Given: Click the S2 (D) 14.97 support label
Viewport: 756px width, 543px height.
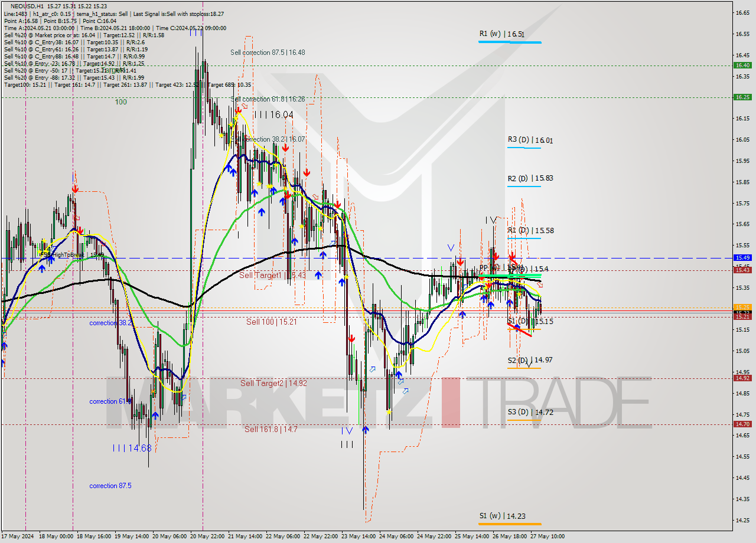Looking at the screenshot, I should click(x=530, y=360).
